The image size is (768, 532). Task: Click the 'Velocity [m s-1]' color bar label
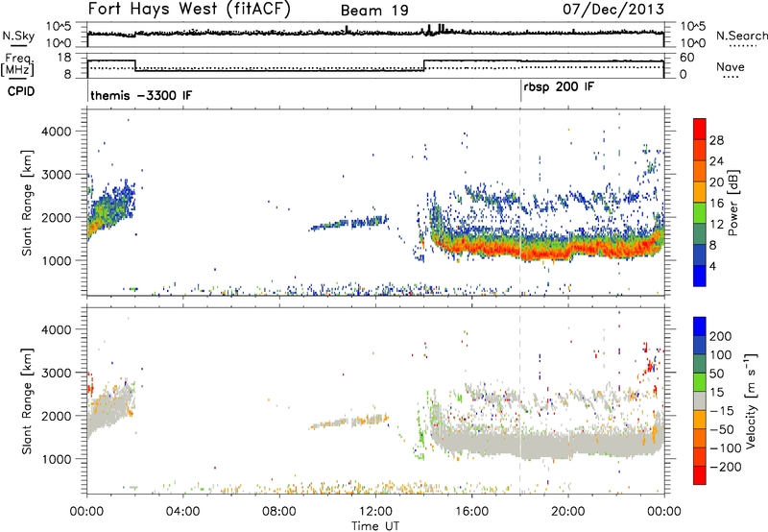click(x=751, y=400)
